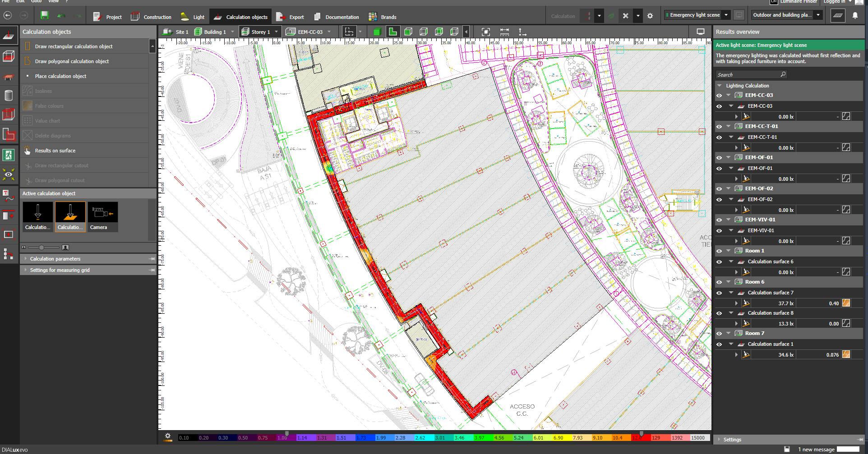
Task: Click the back navigation arrow icon
Action: coord(8,15)
